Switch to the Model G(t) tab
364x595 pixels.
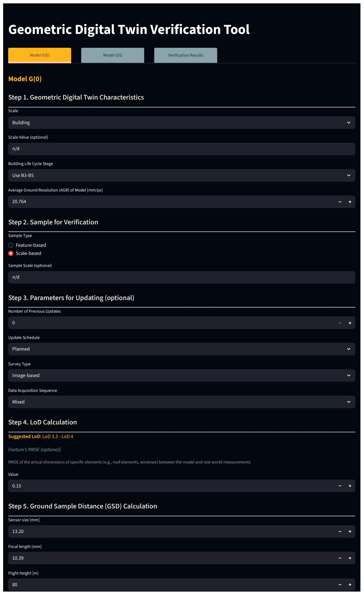point(113,55)
